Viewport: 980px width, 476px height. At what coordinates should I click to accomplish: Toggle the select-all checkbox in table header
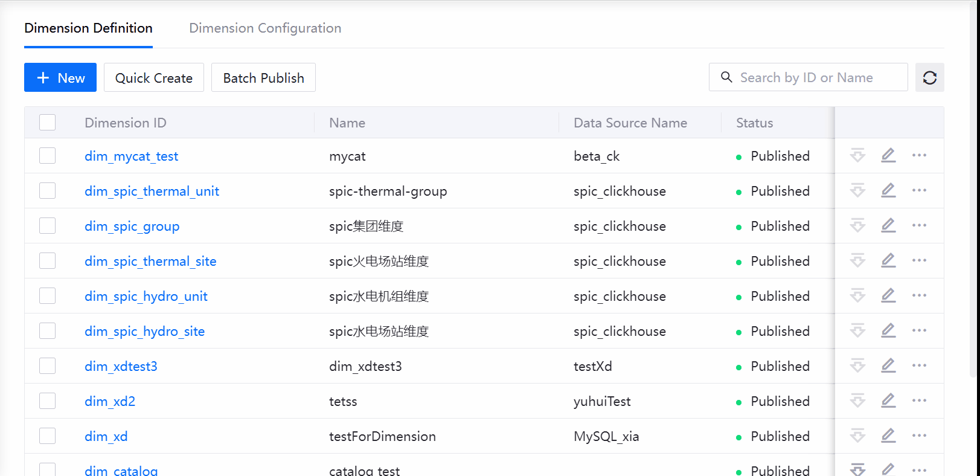pos(47,123)
